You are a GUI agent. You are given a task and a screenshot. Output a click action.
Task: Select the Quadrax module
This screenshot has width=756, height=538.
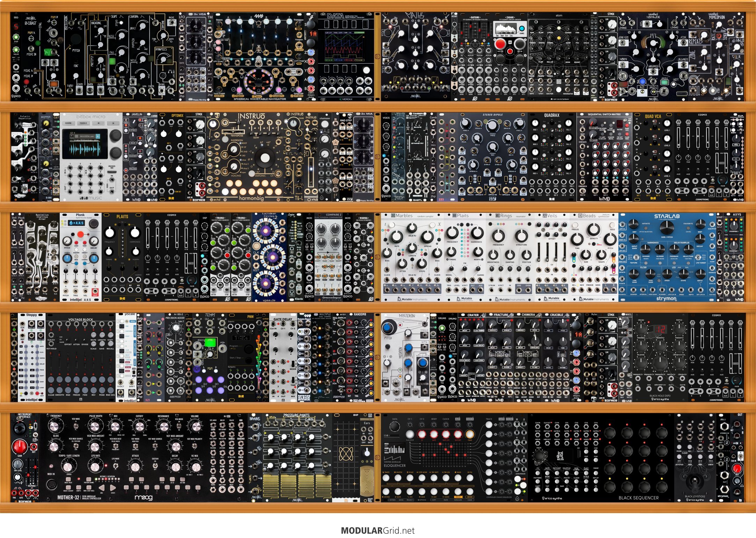pos(552,157)
